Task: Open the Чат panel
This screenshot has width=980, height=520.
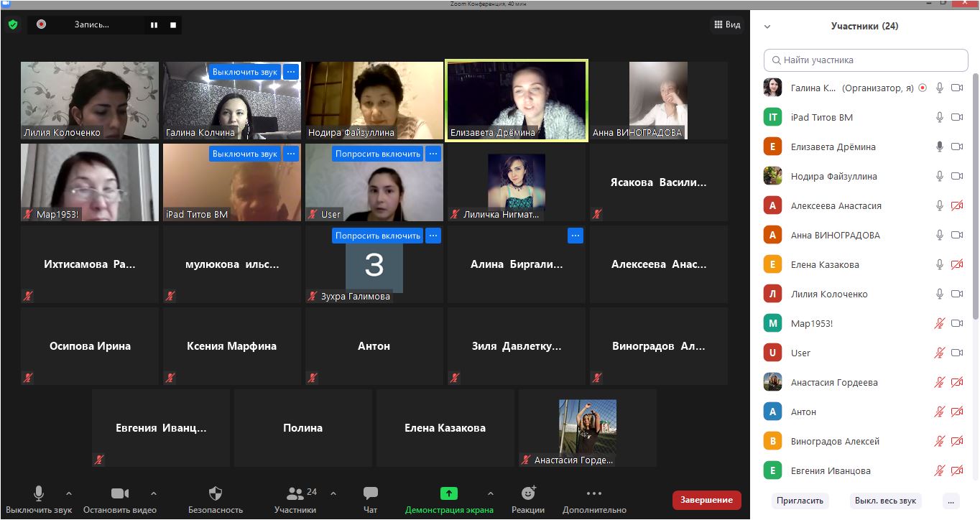Action: (370, 499)
